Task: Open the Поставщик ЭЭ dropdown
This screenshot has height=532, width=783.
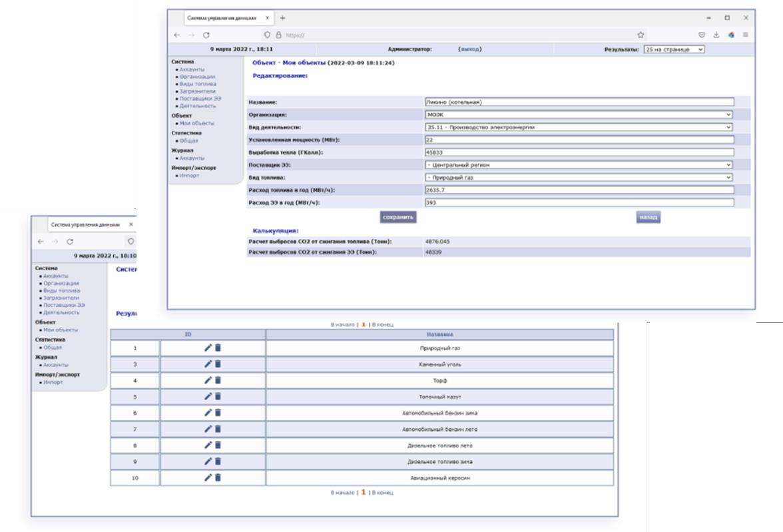Action: pos(579,165)
